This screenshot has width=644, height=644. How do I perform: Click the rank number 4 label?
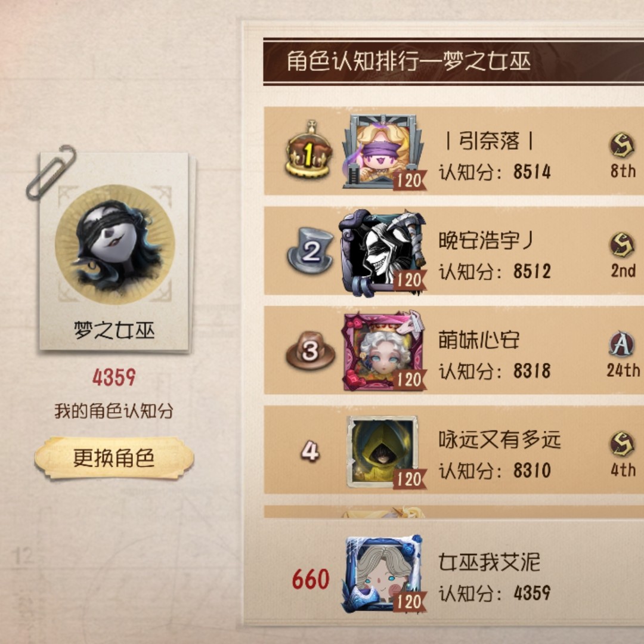click(310, 451)
